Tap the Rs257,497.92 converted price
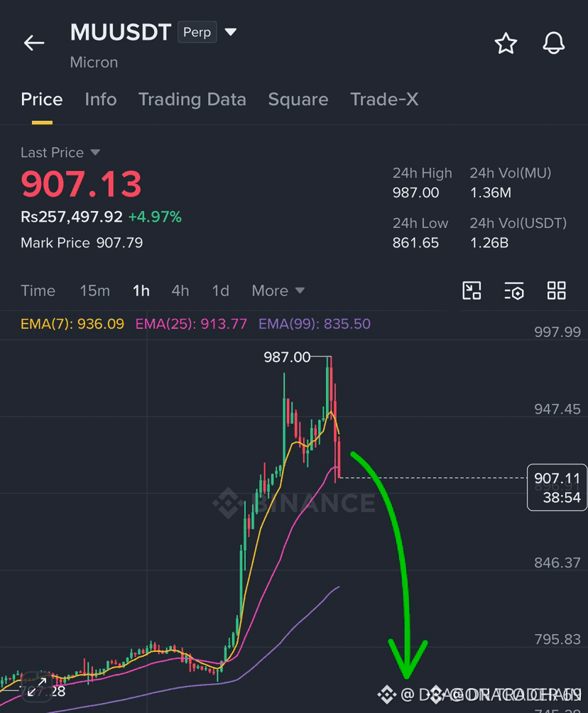This screenshot has height=713, width=588. (x=72, y=217)
